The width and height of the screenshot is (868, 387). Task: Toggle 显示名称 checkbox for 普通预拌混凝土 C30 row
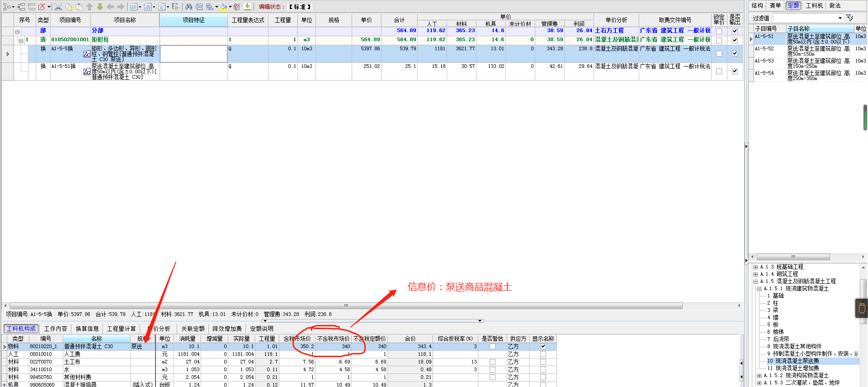543,346
